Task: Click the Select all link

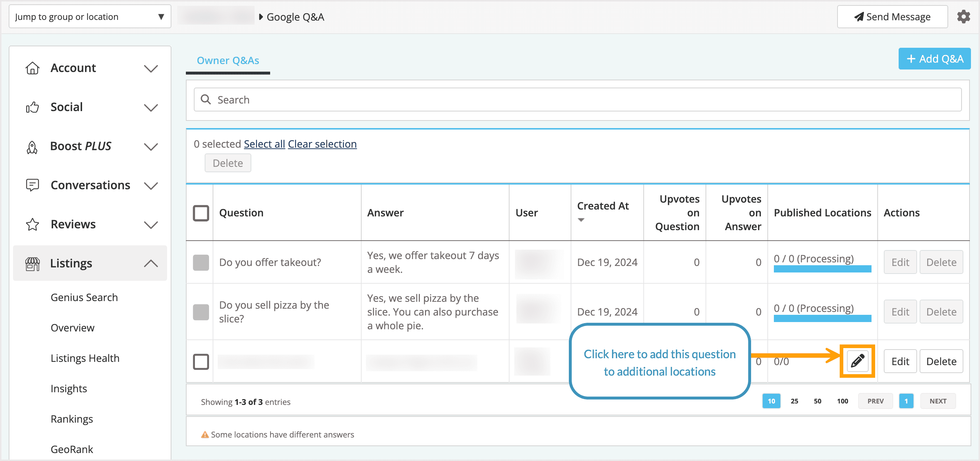Action: [x=264, y=144]
